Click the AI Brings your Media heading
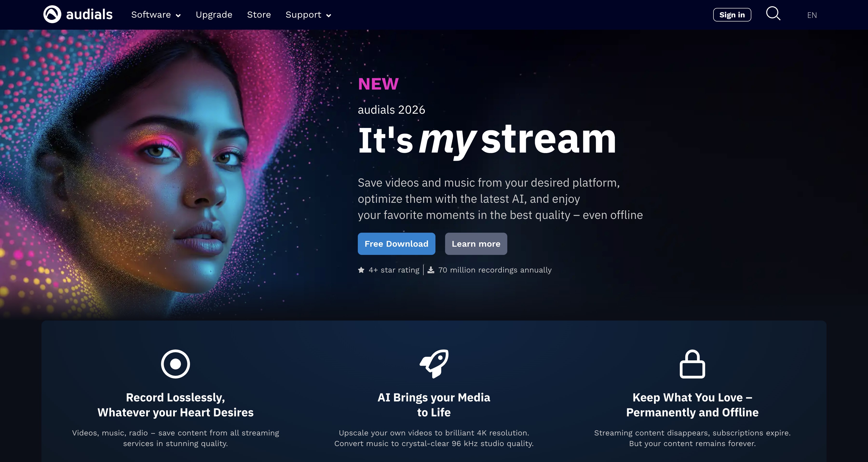 (x=434, y=405)
